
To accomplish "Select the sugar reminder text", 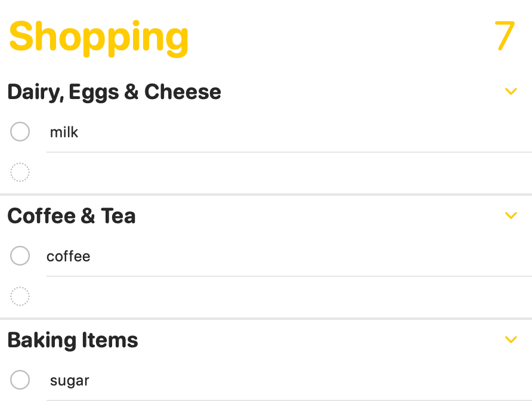I will pyautogui.click(x=70, y=381).
